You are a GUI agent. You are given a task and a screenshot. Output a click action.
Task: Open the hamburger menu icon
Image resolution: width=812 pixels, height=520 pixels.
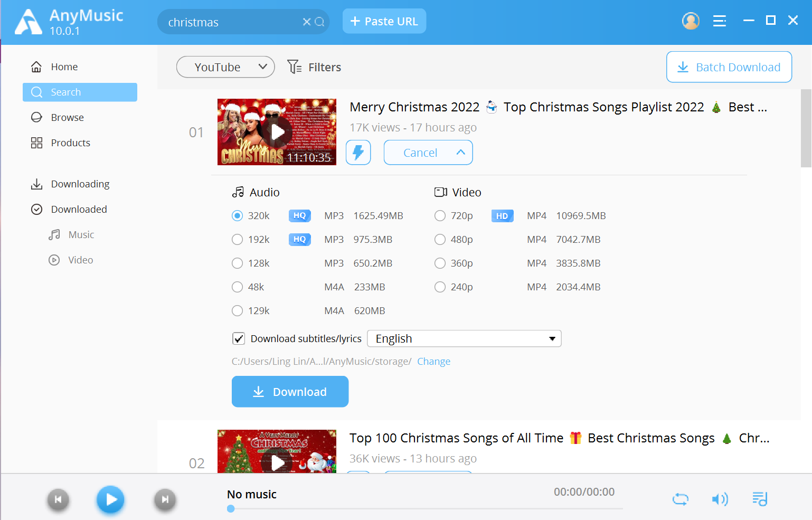[719, 21]
